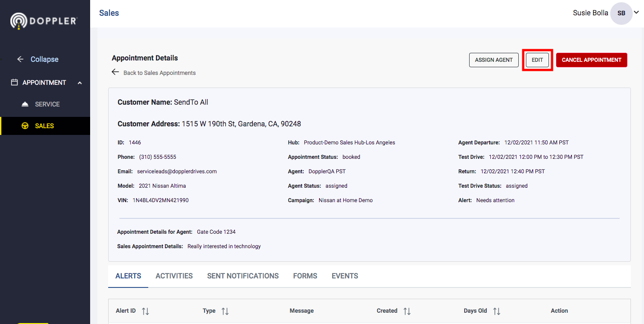Viewport: 644px width, 324px height.
Task: Click the Message column header
Action: coord(301,311)
